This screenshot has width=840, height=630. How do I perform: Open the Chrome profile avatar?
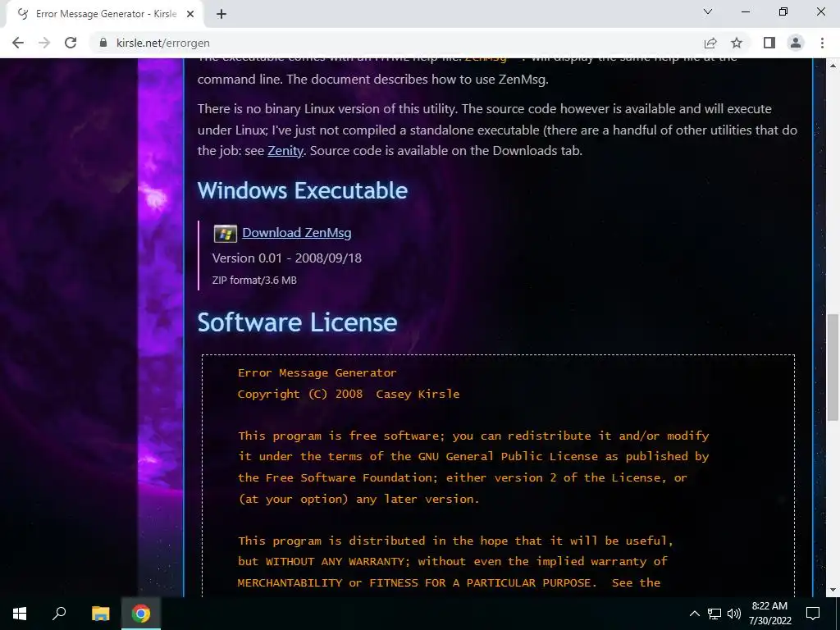[796, 43]
